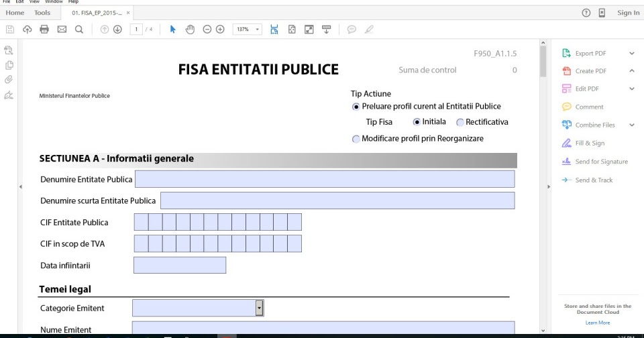644x338 pixels.
Task: Click the Data infiintarii field
Action: pyautogui.click(x=180, y=266)
